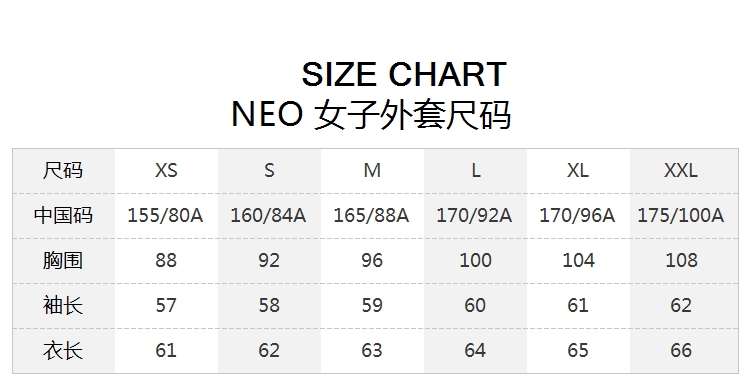Click the XS size column header

[x=166, y=171]
